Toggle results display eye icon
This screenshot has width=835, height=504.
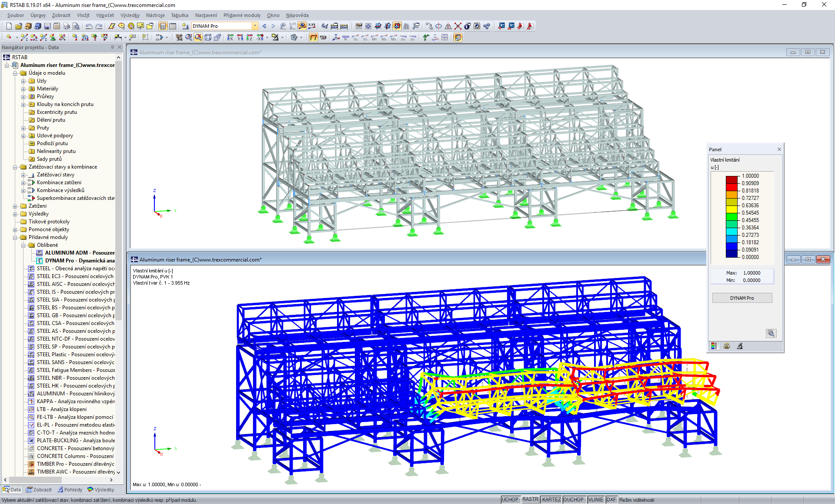point(302,26)
